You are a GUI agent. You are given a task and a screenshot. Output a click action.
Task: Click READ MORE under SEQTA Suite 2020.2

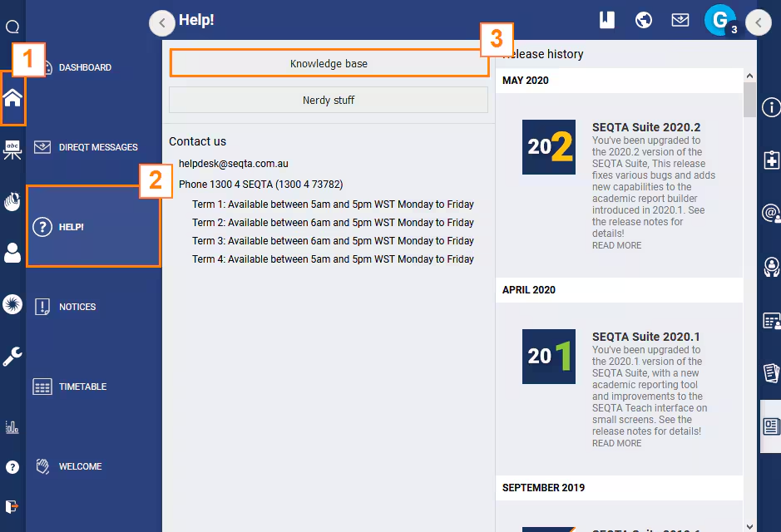tap(616, 245)
